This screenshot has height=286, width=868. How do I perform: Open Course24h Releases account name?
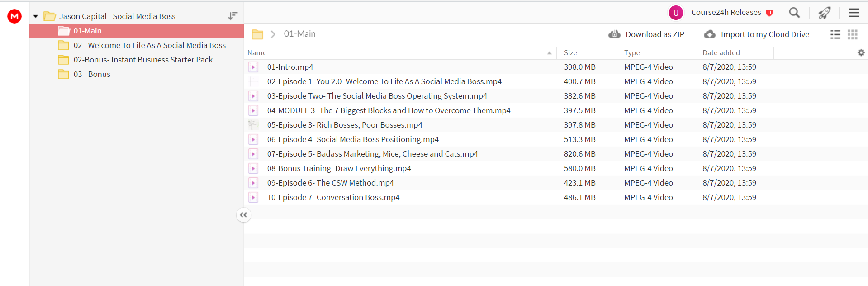click(x=726, y=12)
